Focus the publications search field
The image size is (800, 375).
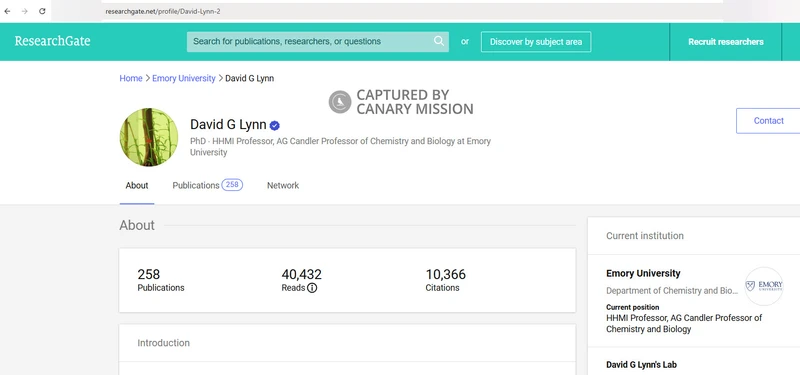point(318,42)
